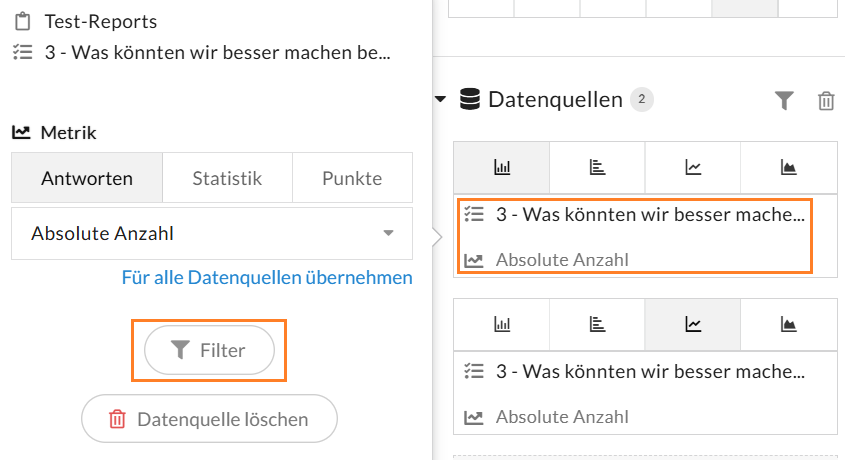Select line chart for first data source

692,168
